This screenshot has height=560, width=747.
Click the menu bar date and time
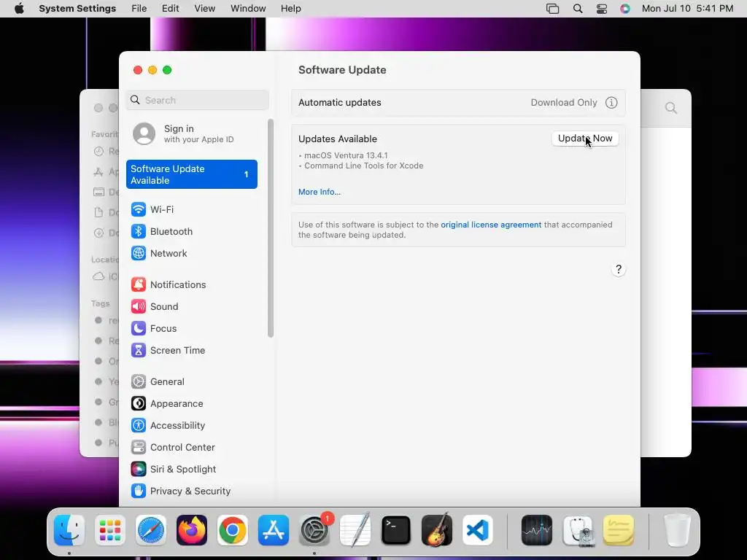(687, 9)
